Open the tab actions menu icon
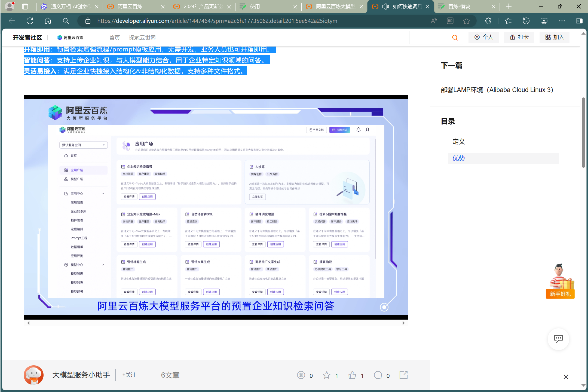 pos(25,7)
